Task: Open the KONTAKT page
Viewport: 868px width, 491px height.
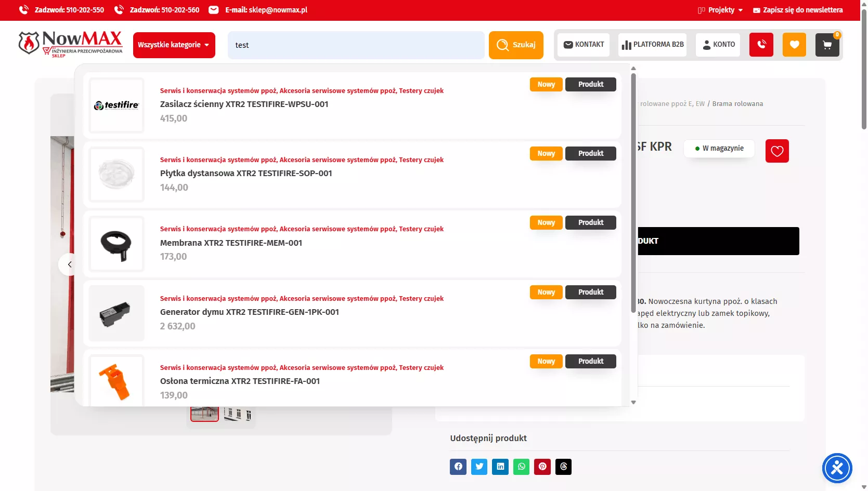Action: tap(584, 45)
